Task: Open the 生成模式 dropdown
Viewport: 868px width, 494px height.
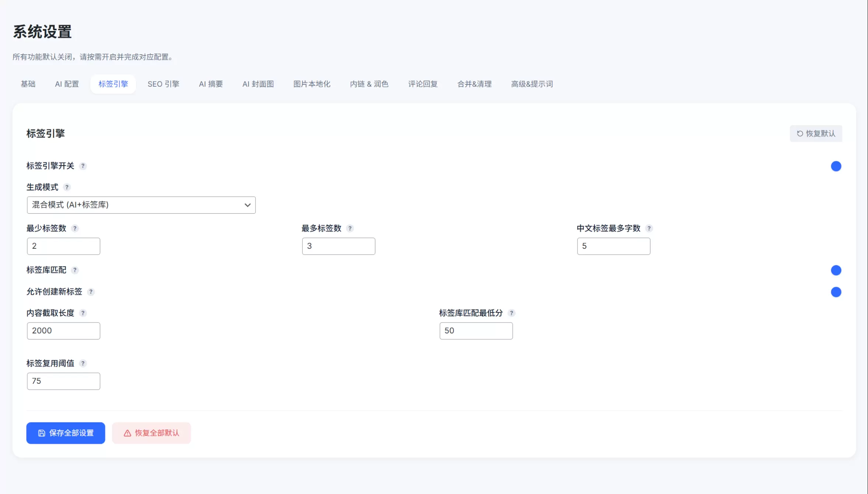Action: [x=141, y=205]
